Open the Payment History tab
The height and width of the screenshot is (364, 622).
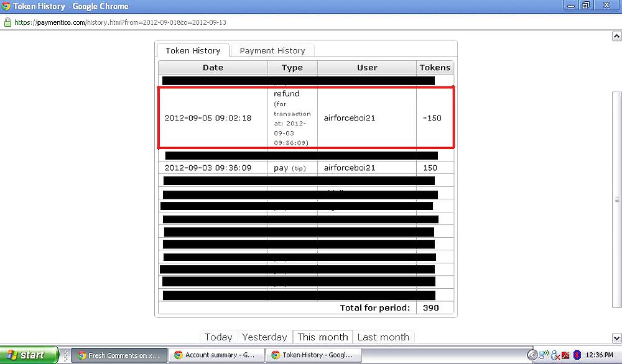tap(272, 50)
